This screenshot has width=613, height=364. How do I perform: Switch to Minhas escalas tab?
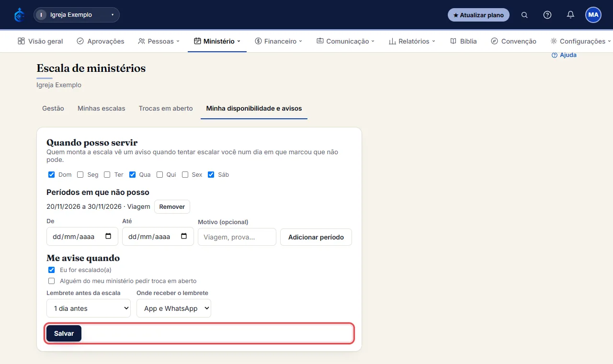(x=102, y=108)
